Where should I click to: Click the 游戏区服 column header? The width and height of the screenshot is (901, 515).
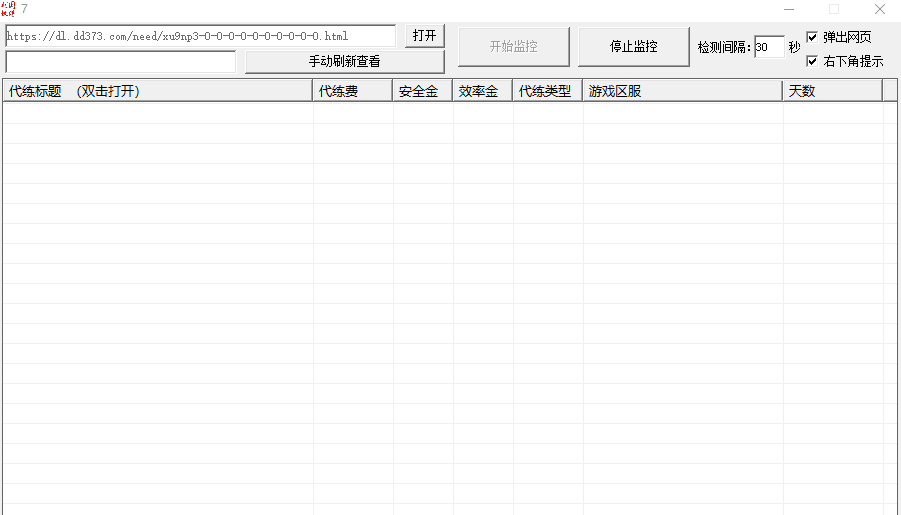point(683,91)
